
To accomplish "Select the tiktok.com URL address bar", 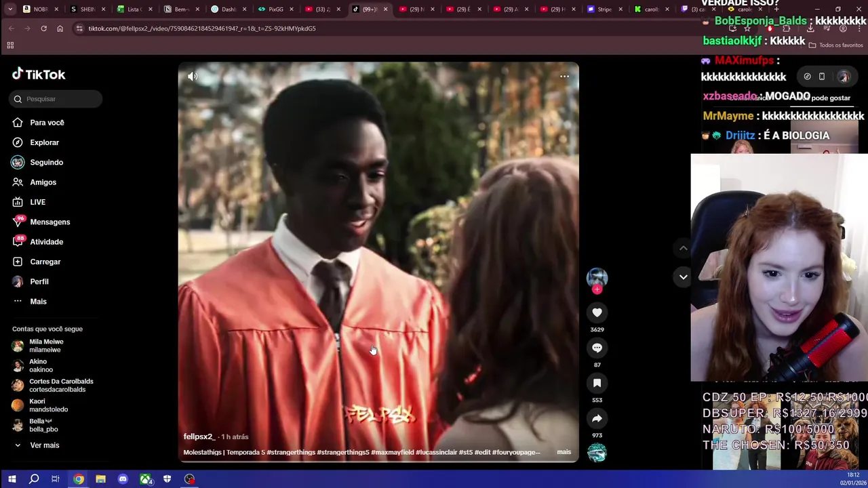I will pos(201,28).
